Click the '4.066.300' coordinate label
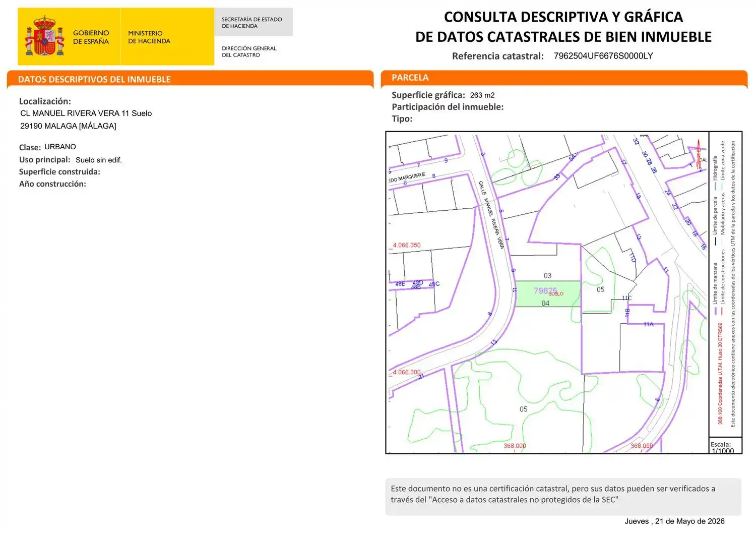The width and height of the screenshot is (756, 534). point(407,373)
